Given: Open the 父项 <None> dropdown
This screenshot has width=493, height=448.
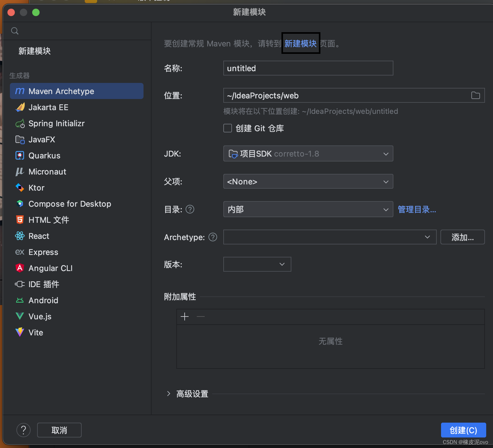Looking at the screenshot, I should pyautogui.click(x=308, y=181).
